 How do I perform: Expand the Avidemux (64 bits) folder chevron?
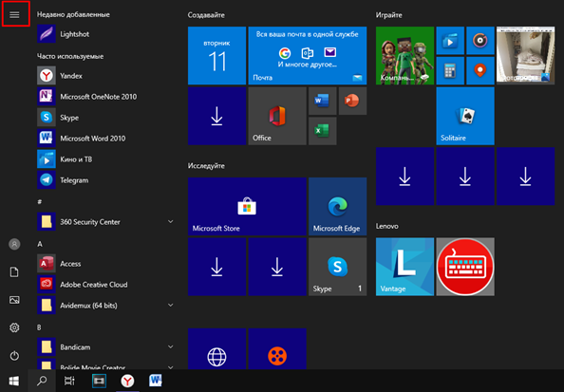click(171, 305)
